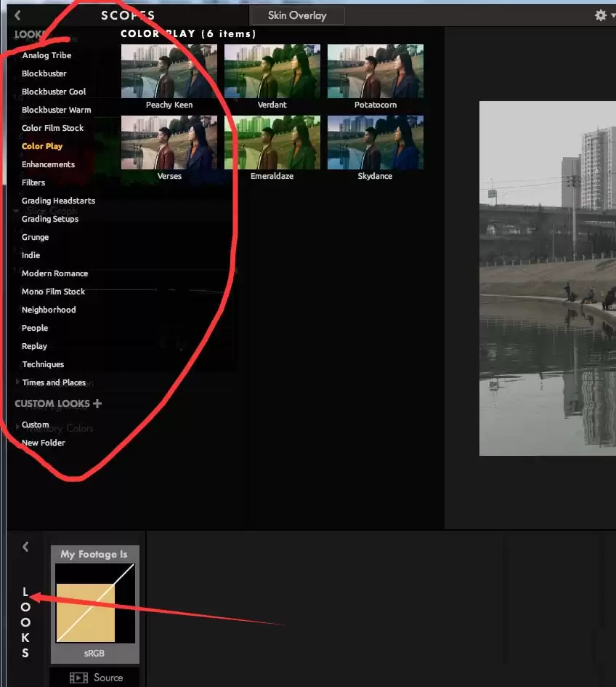Screen dimensions: 616x687
Task: Choose the Modern Romance looks category
Action: (x=54, y=273)
